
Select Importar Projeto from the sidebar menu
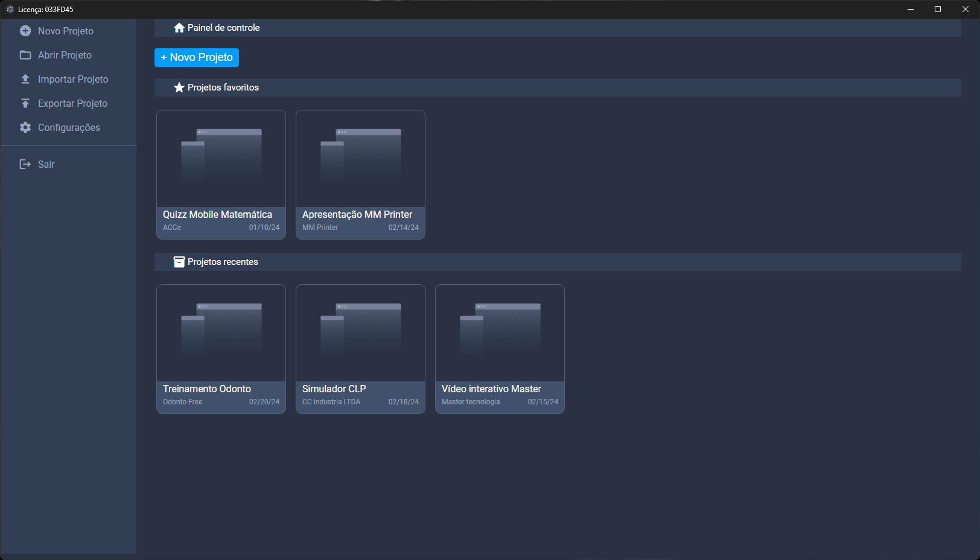pyautogui.click(x=73, y=79)
